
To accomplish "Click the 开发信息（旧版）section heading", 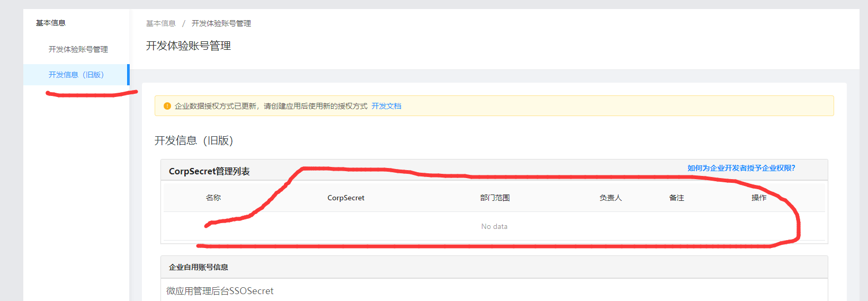I will 194,140.
